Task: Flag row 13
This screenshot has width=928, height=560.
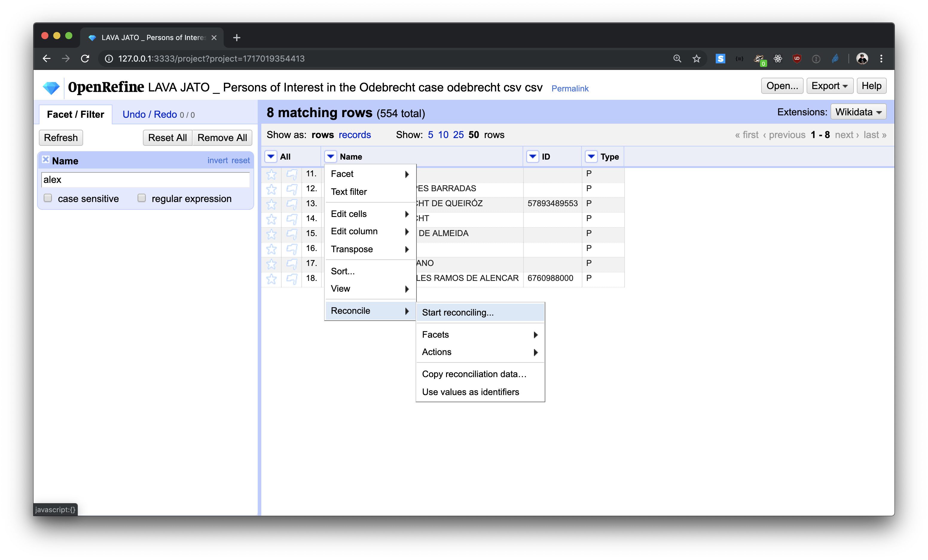Action: [291, 204]
